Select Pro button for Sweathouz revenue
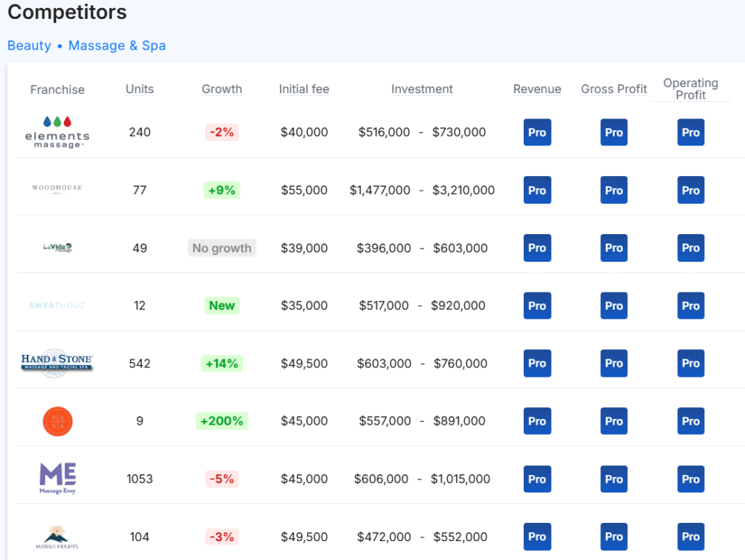Screen dimensions: 745x560 pos(538,305)
